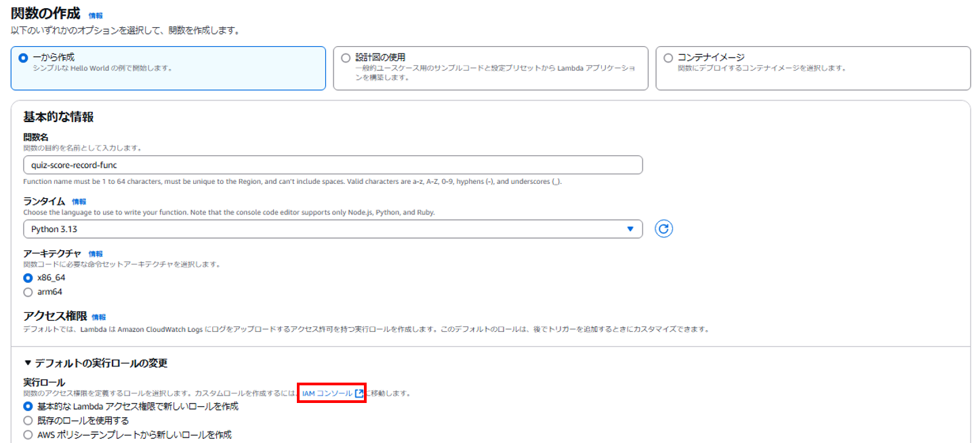Click the runtime list refresh icon

(x=664, y=229)
